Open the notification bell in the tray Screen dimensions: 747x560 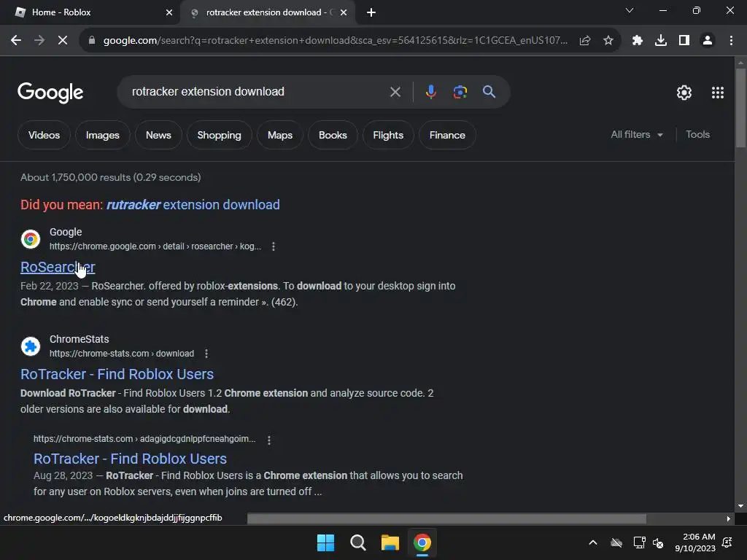(x=727, y=542)
